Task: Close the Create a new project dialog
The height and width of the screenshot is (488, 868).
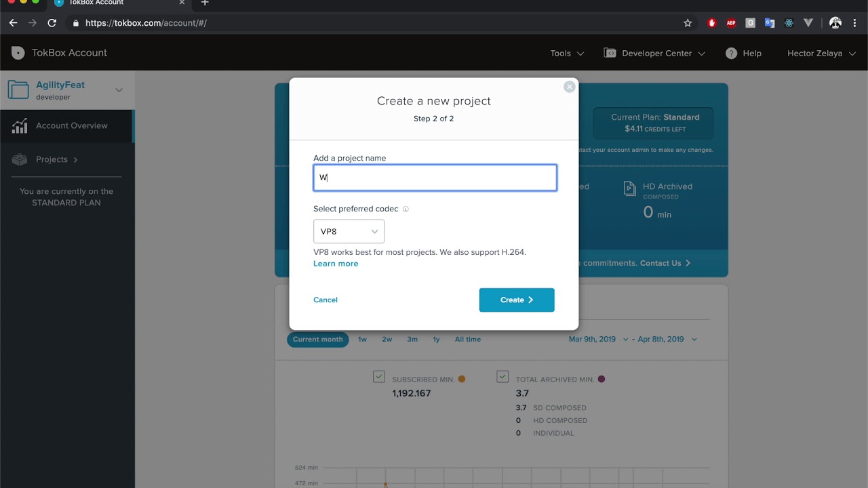Action: 570,87
